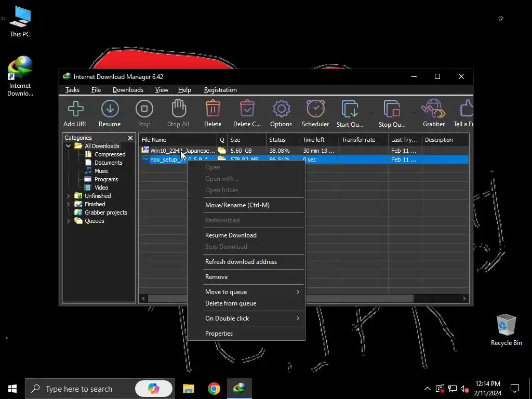
Task: Click the Start Queue toolbar icon
Action: (350, 109)
